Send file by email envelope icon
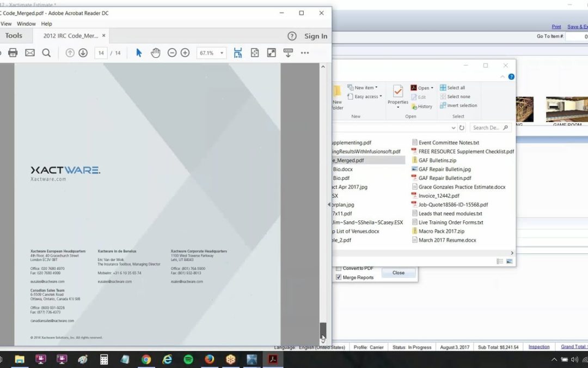588x368 pixels. [29, 52]
